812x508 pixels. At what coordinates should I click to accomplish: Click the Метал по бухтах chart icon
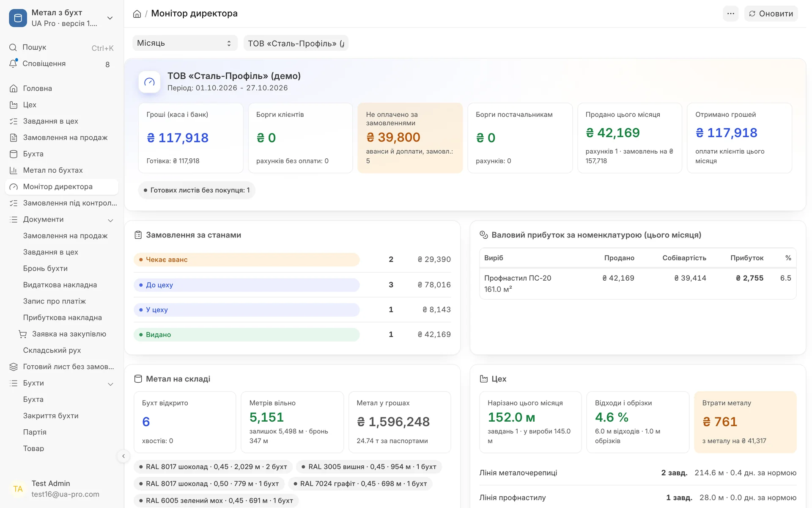tap(14, 170)
